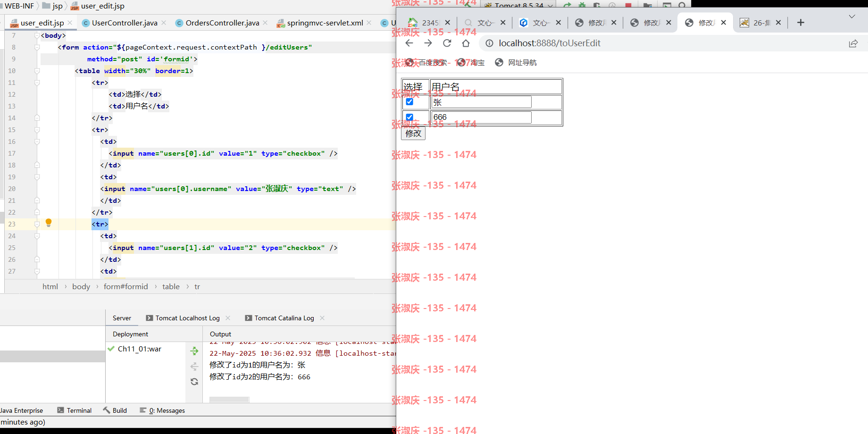Collapse the td fold on line 24
Screen dimensions: 868x434
click(37, 236)
